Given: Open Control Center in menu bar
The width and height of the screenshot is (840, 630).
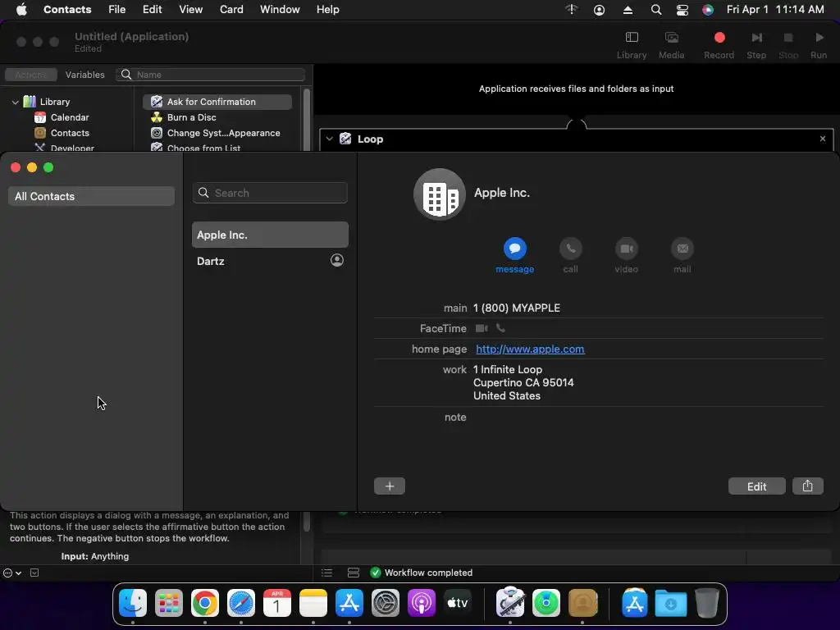Looking at the screenshot, I should [682, 10].
